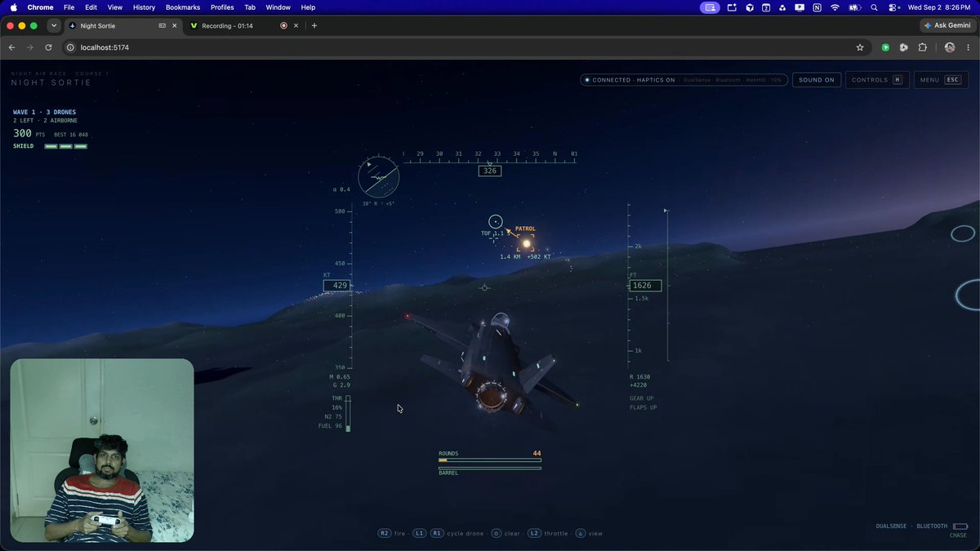Click the recording indicator in Recording tab

(283, 25)
